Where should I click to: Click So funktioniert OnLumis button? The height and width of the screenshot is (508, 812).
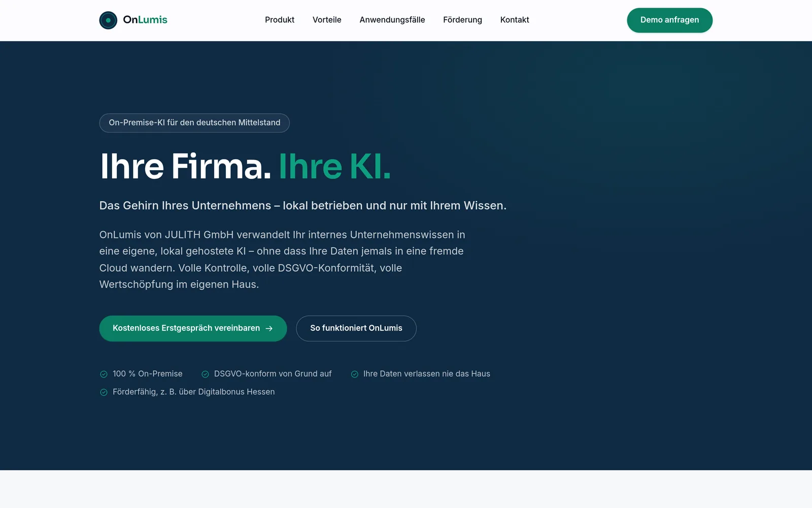tap(356, 329)
